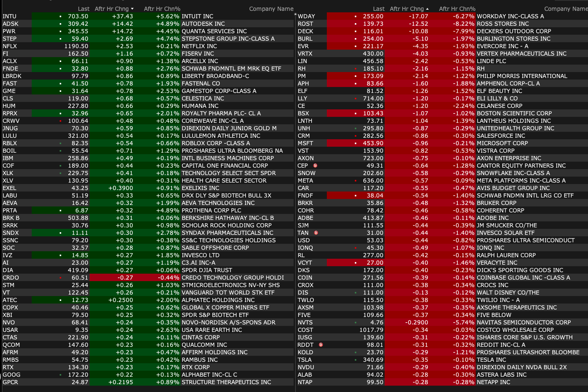
Task: Click left table's Company Name column header
Action: pos(271,9)
